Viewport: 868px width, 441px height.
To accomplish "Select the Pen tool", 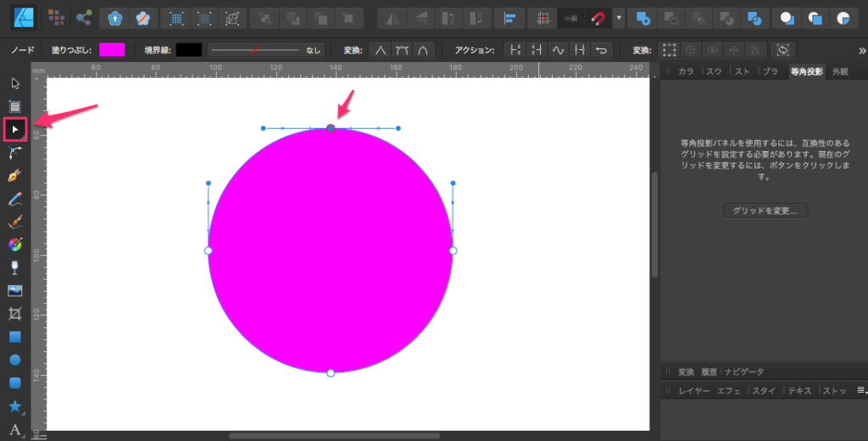I will coord(14,176).
